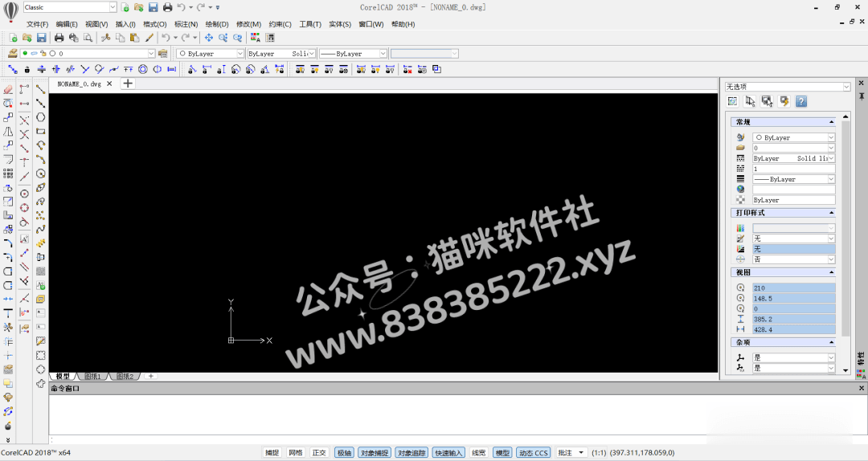The width and height of the screenshot is (868, 461).
Task: Switch to the 图纸2 sheet tab
Action: (125, 377)
